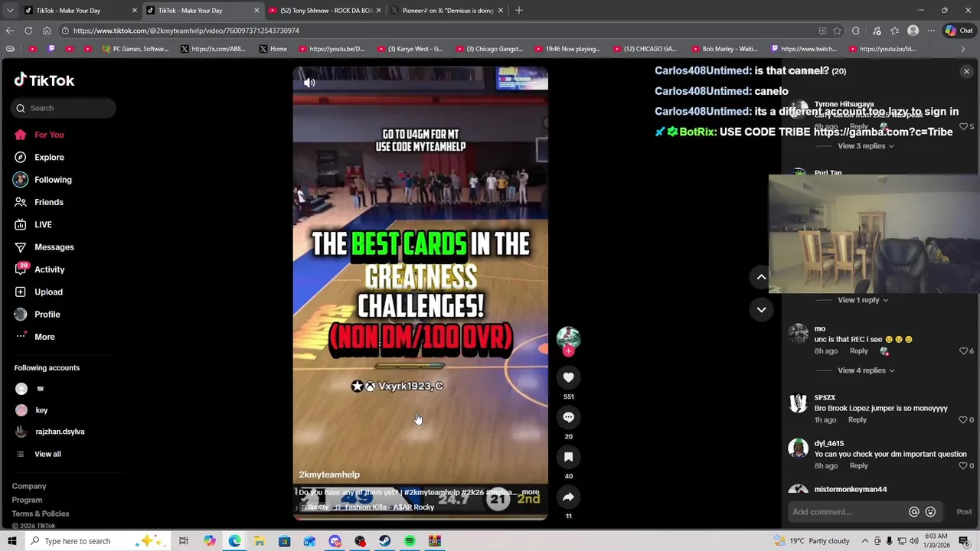Image resolution: width=980 pixels, height=551 pixels.
Task: Open Steam from taskbar
Action: click(384, 541)
